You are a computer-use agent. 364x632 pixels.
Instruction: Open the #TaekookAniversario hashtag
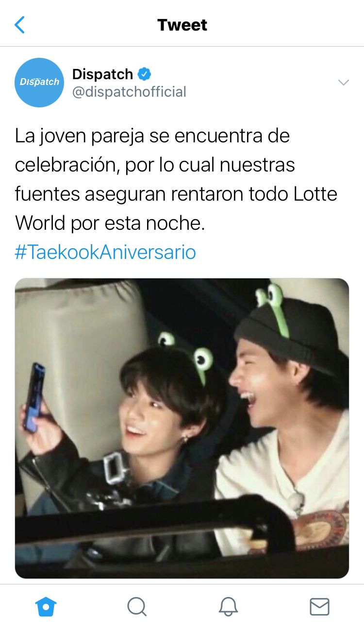[105, 252]
